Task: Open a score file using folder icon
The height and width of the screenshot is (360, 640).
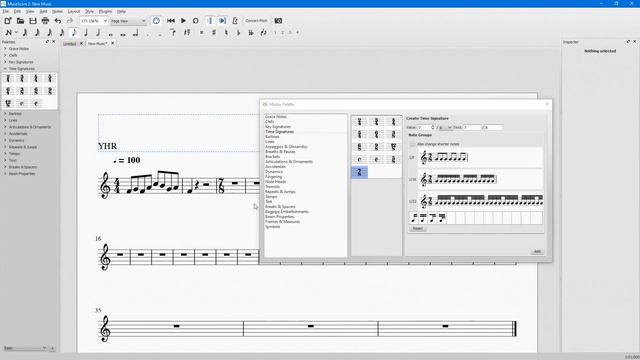Action: (x=20, y=21)
